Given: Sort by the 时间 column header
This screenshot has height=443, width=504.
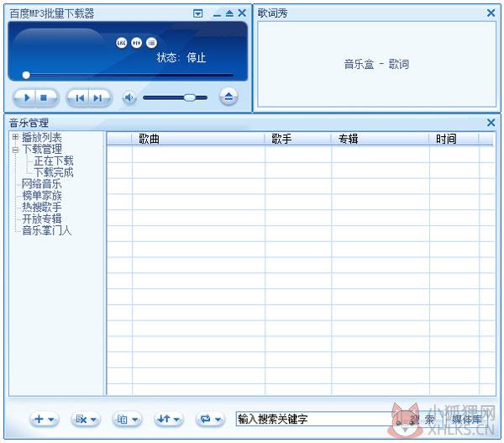Looking at the screenshot, I should 454,139.
